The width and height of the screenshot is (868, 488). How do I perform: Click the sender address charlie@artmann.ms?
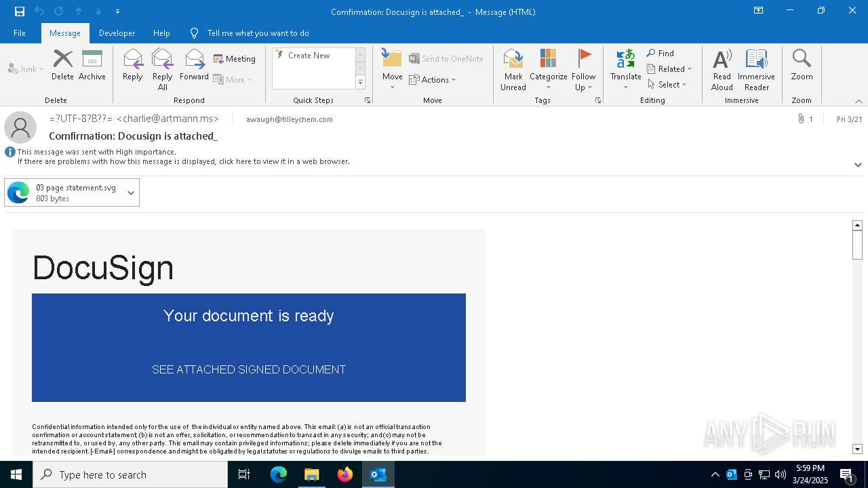coord(167,119)
